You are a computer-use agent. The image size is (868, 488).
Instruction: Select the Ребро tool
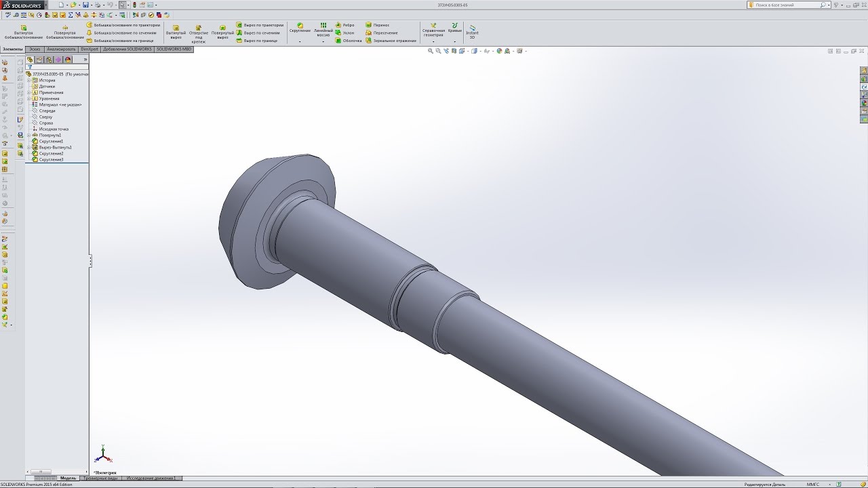(x=345, y=25)
